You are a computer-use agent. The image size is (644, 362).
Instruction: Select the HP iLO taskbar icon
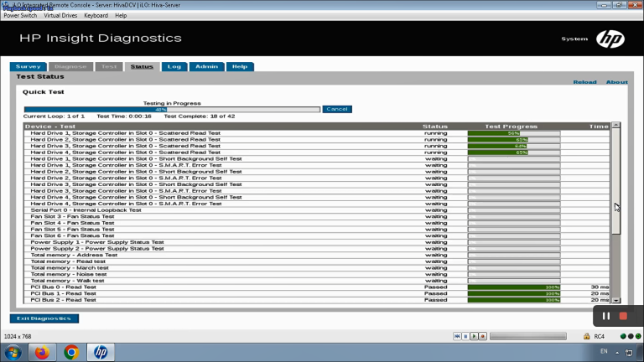[101, 352]
